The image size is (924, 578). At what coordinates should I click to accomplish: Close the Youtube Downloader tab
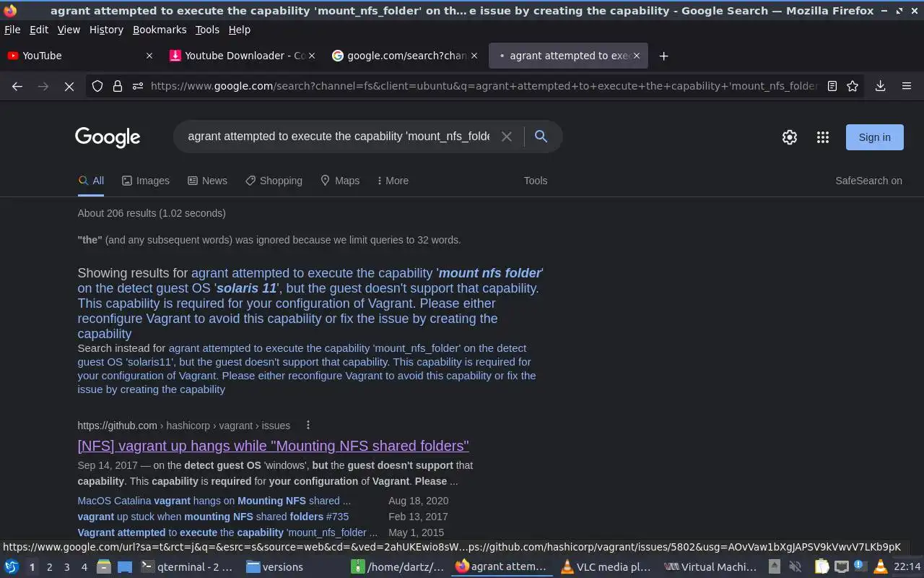[312, 56]
